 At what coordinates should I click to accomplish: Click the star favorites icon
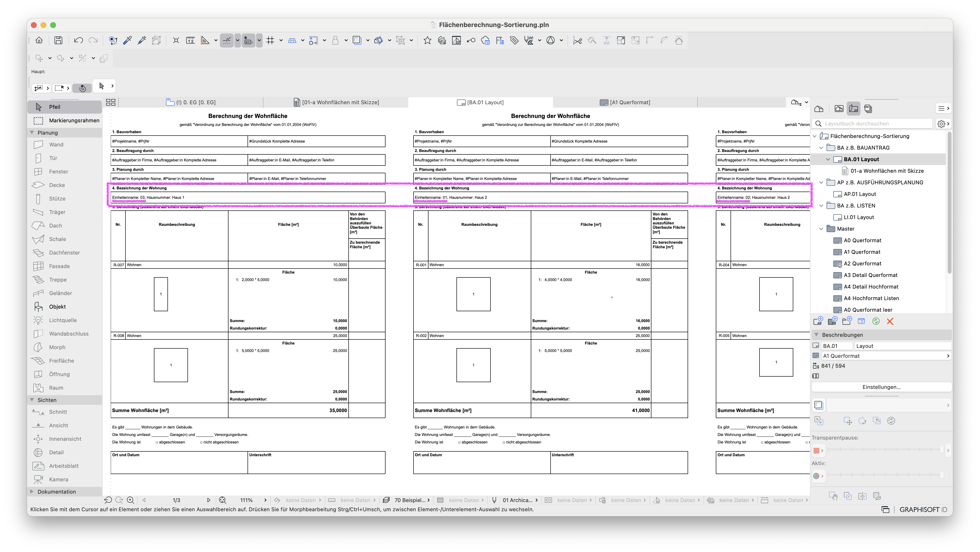tap(427, 40)
